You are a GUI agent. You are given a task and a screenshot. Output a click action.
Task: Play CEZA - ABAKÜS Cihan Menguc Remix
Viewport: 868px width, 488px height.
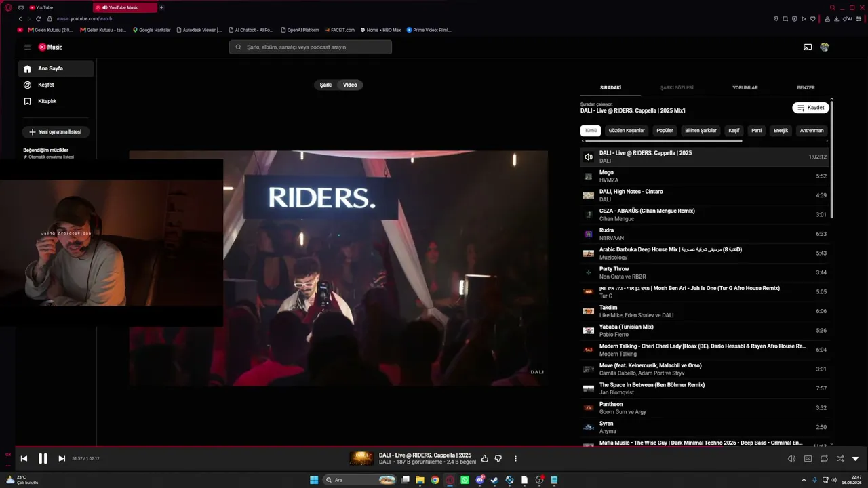click(705, 215)
